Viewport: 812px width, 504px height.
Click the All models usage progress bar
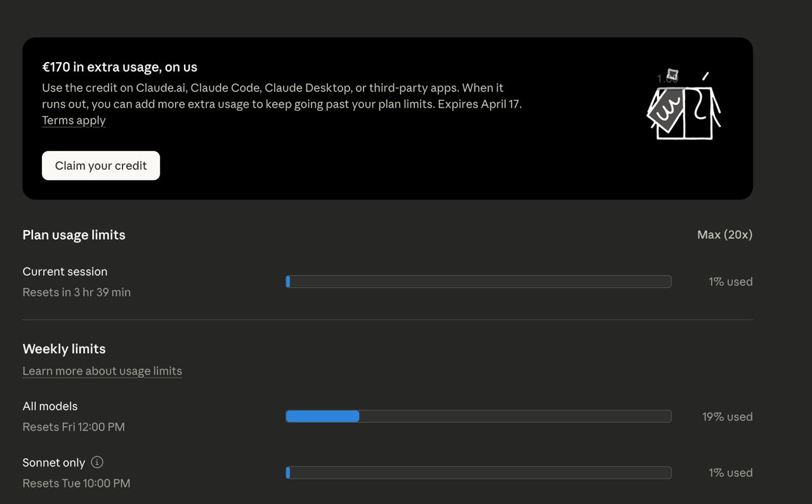[478, 417]
